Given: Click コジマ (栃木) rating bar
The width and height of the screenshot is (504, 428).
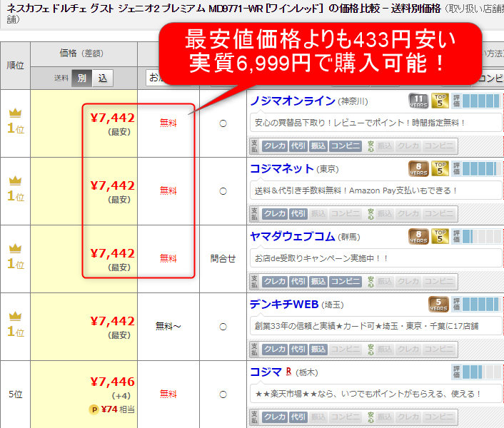Looking at the screenshot, I should 477,372.
